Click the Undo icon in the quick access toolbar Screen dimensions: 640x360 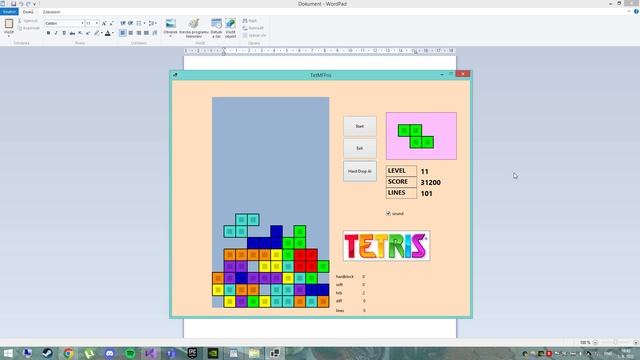pos(21,4)
